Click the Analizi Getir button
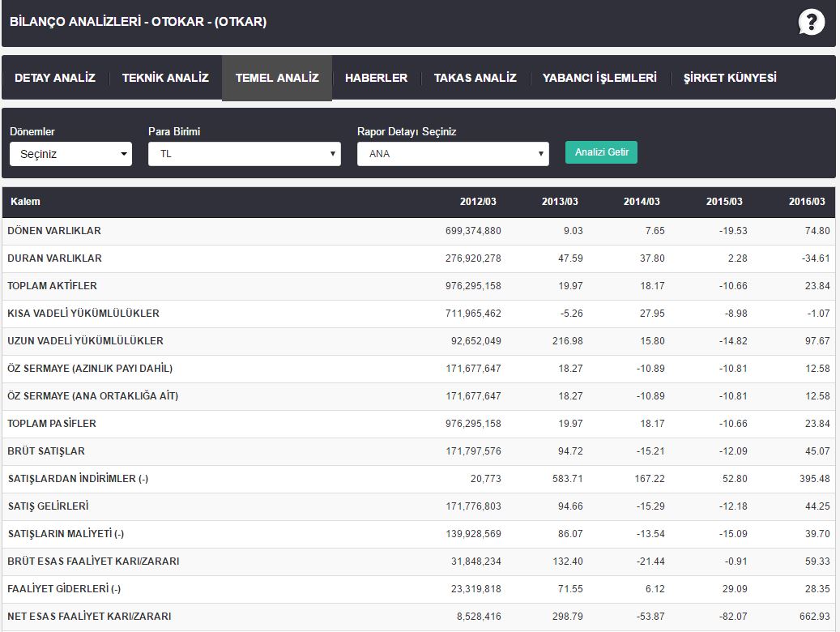The image size is (840, 632). pos(601,152)
